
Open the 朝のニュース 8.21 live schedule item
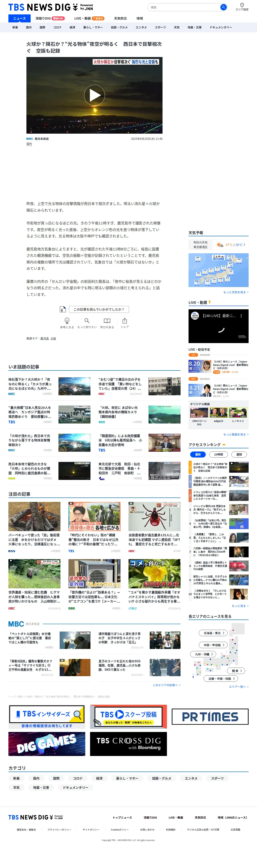tap(219, 391)
